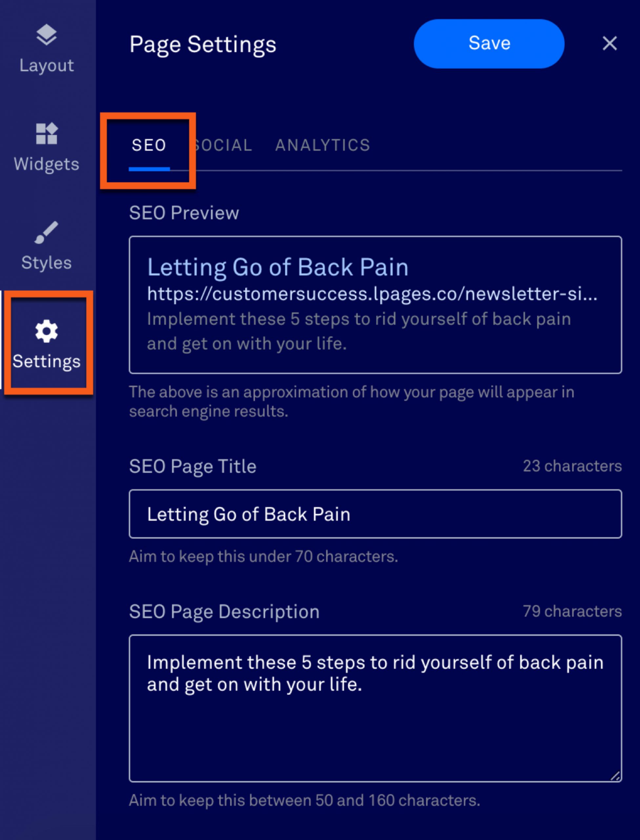Viewport: 640px width, 840px height.
Task: Close the Page Settings panel
Action: coord(609,43)
